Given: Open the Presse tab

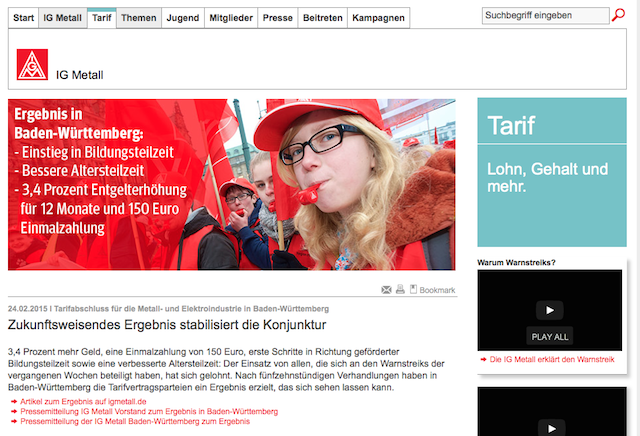Looking at the screenshot, I should pyautogui.click(x=278, y=18).
